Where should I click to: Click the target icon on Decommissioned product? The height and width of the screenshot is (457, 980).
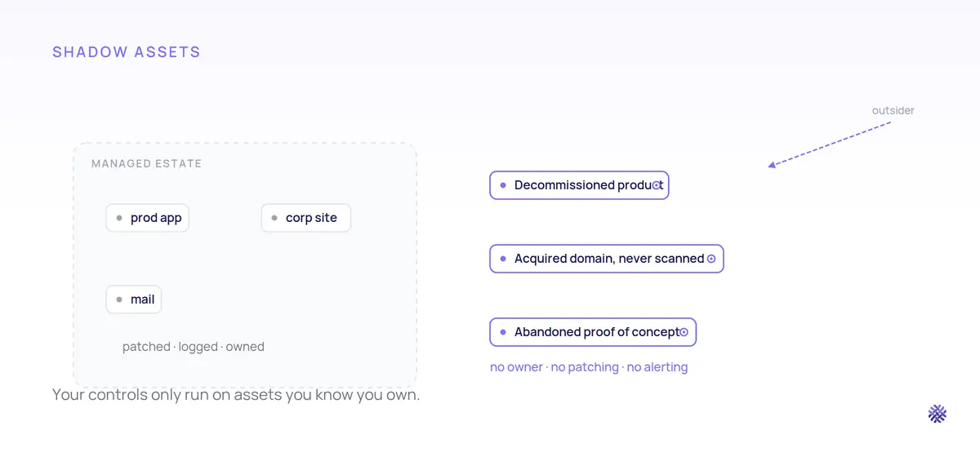656,185
